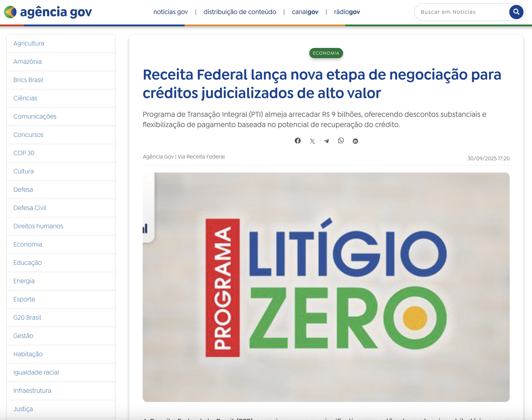Screen dimensions: 532x420
Task: Share the article via Telegram
Action: click(x=327, y=141)
